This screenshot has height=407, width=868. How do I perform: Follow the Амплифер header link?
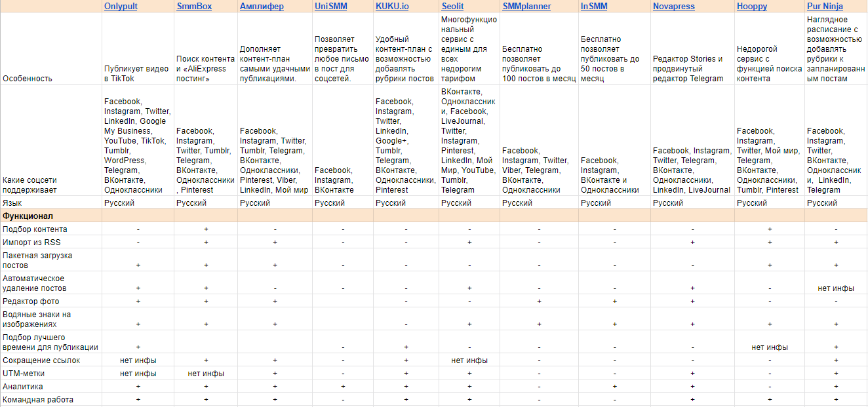(x=262, y=7)
